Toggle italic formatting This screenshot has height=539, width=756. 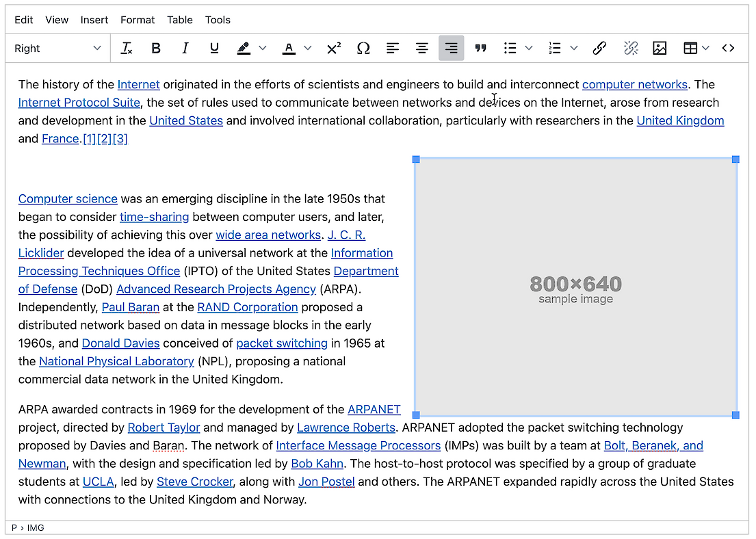coord(185,49)
